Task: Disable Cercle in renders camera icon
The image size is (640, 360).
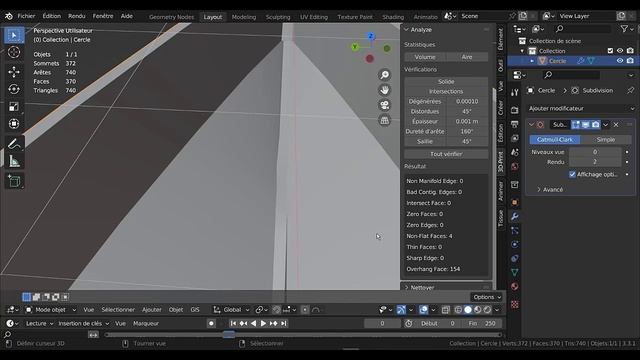Action: pyautogui.click(x=630, y=60)
